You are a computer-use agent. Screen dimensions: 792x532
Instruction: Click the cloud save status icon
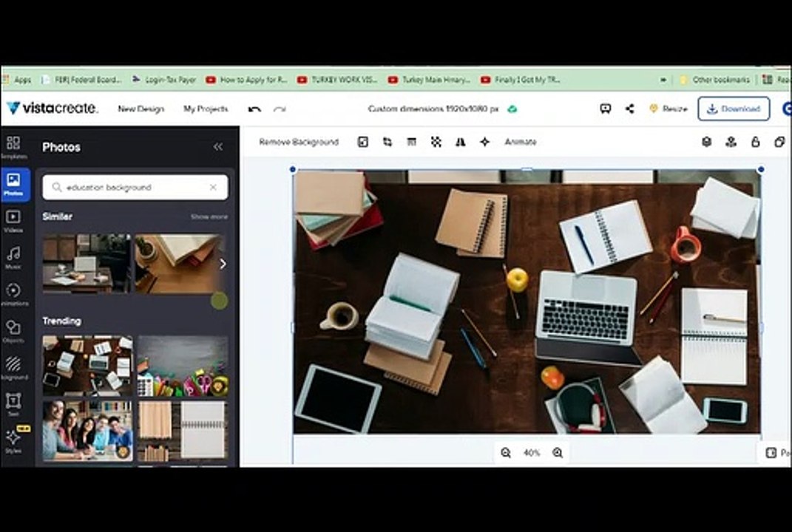tap(512, 109)
